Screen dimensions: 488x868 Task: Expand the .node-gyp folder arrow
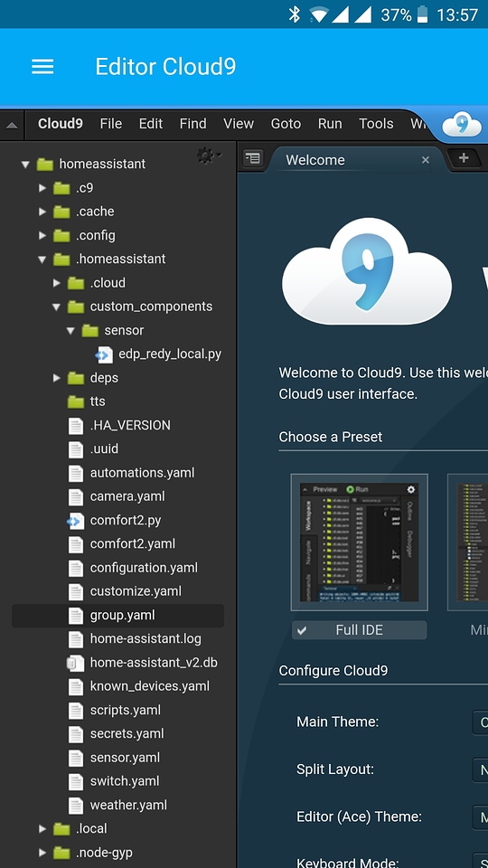42,853
